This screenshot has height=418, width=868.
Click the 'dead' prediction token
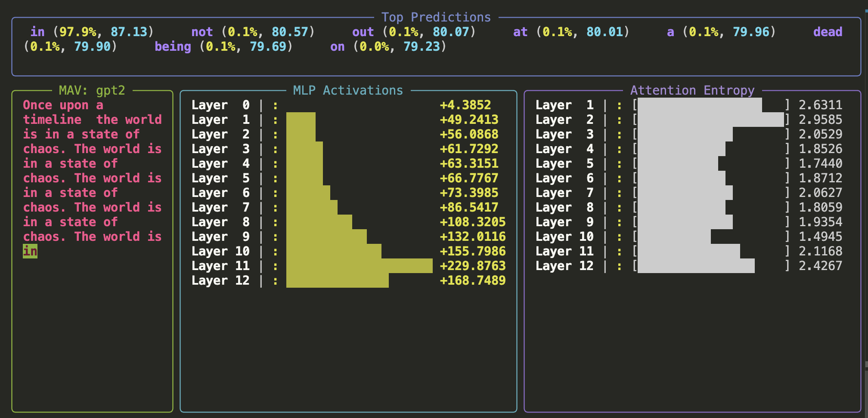[828, 32]
